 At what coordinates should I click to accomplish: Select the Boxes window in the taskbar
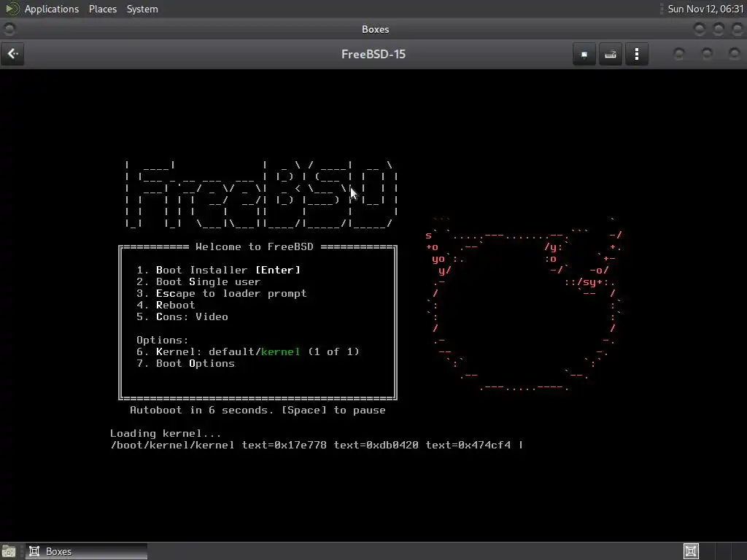click(x=86, y=551)
